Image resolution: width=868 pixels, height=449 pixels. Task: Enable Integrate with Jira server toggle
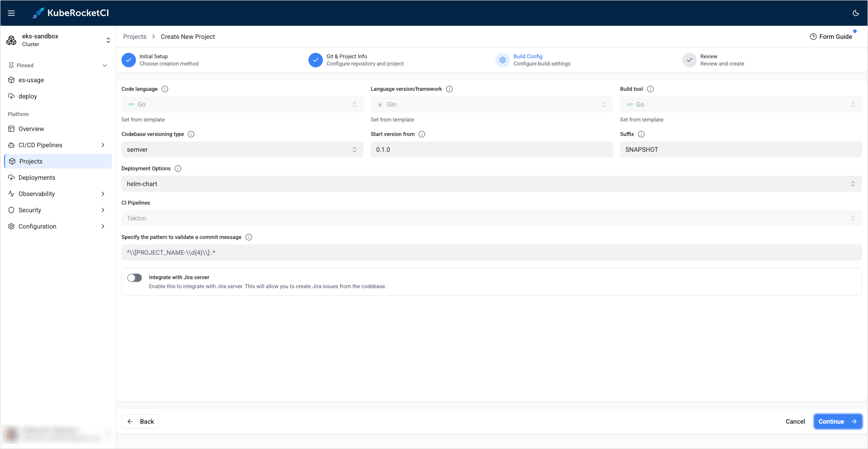click(135, 278)
